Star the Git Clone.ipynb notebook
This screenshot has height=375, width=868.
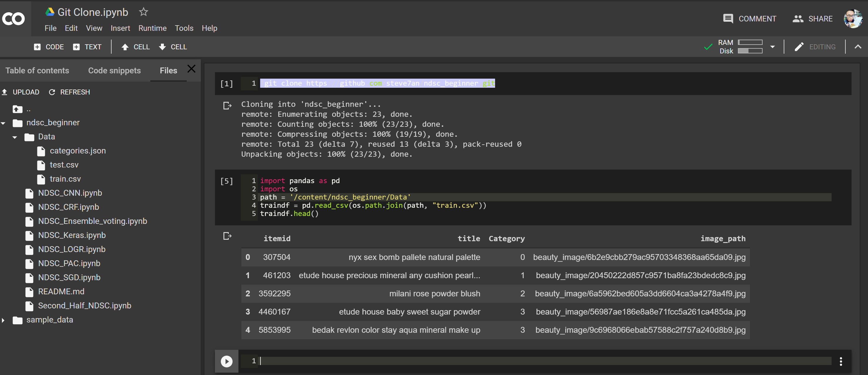(x=143, y=11)
